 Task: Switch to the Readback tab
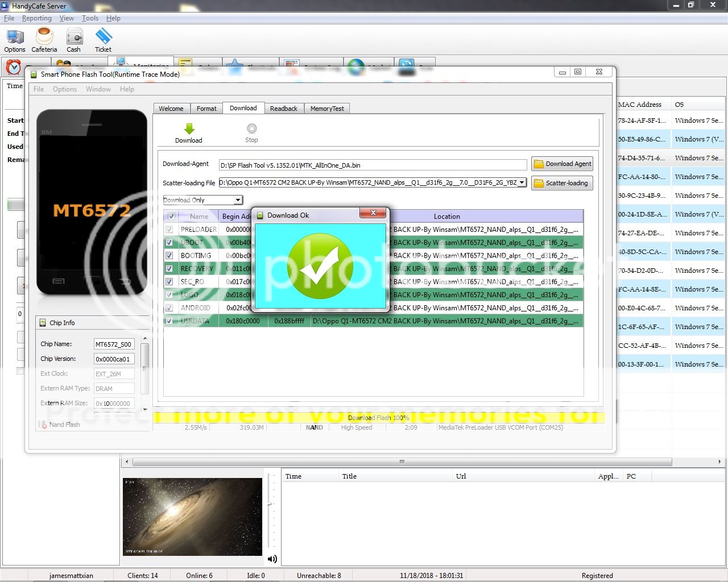click(x=283, y=109)
